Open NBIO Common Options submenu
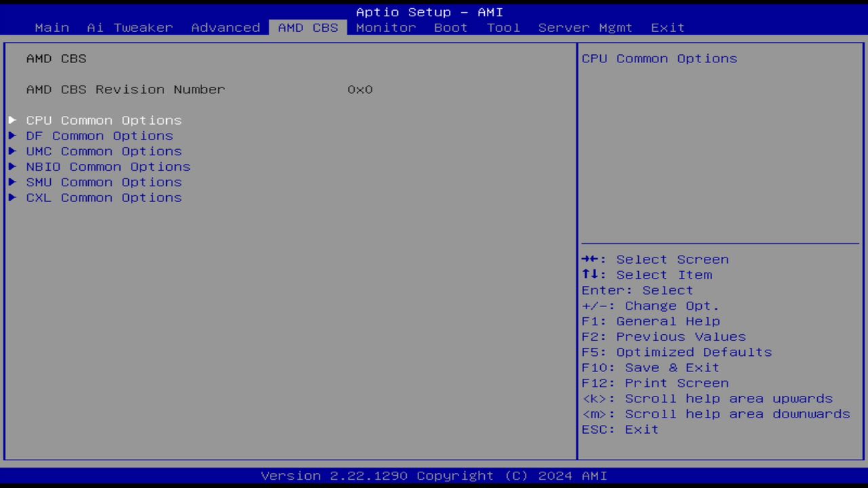 108,167
